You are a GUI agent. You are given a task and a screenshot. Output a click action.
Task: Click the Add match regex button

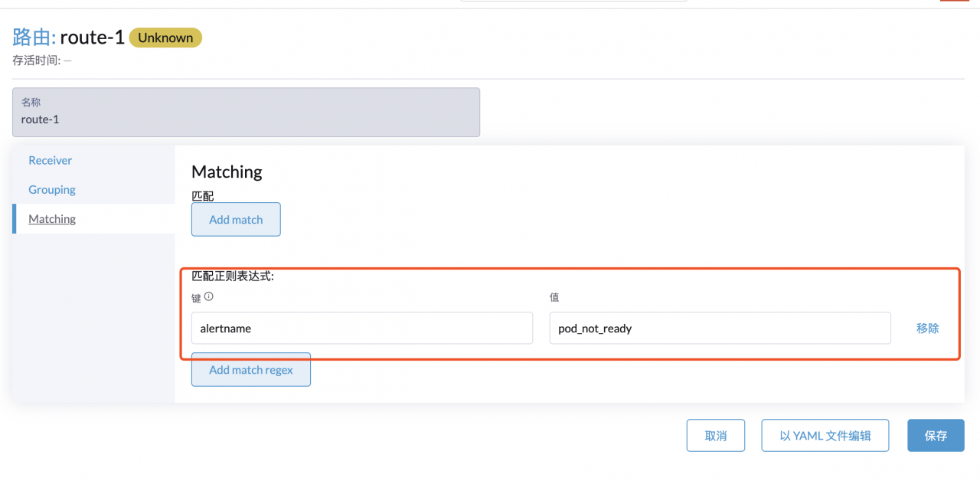251,370
